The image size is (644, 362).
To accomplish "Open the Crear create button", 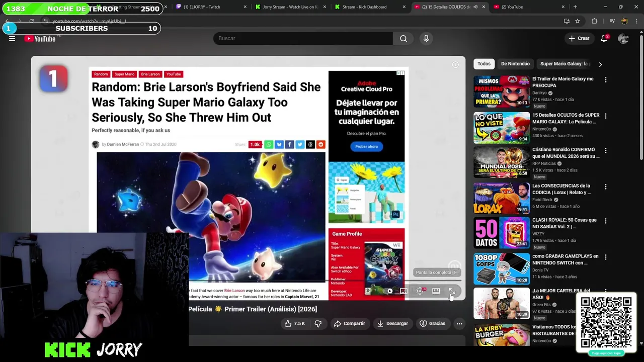I will [x=579, y=39].
